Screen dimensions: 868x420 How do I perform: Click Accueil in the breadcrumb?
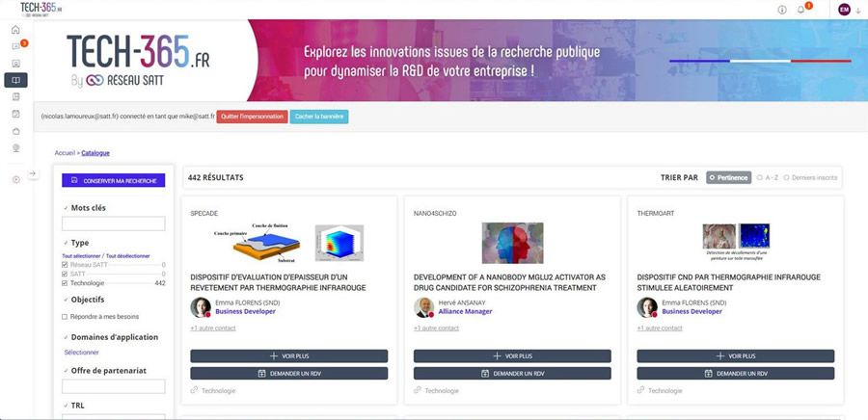coord(65,153)
